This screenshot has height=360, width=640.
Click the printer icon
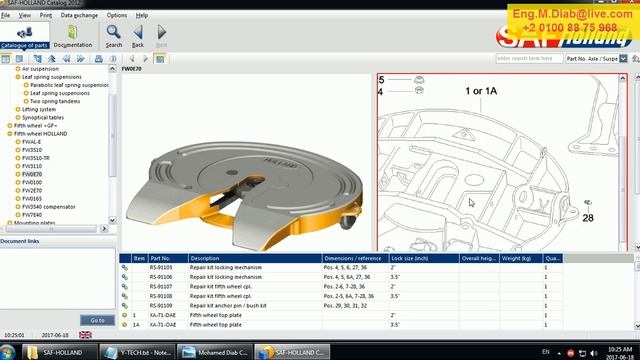pyautogui.click(x=98, y=59)
